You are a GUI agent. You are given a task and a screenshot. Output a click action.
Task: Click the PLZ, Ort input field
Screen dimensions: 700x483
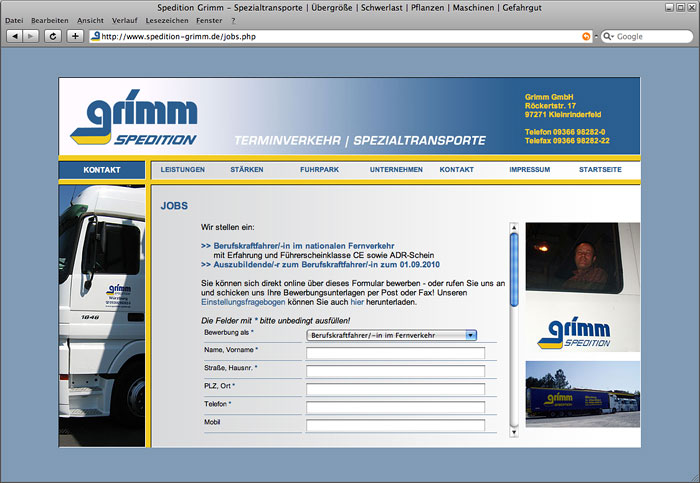click(x=396, y=389)
